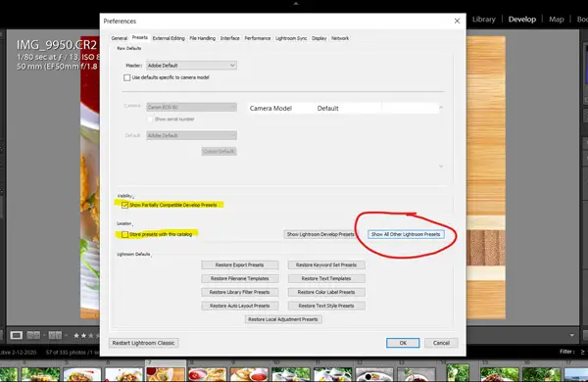Select the Develop module
The image size is (588, 382).
(x=522, y=20)
